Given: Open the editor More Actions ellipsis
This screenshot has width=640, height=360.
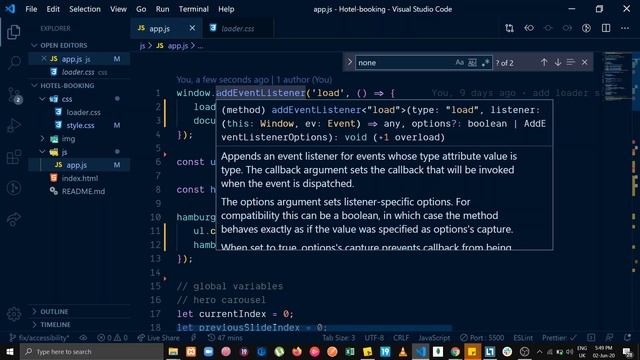Looking at the screenshot, I should click(625, 28).
